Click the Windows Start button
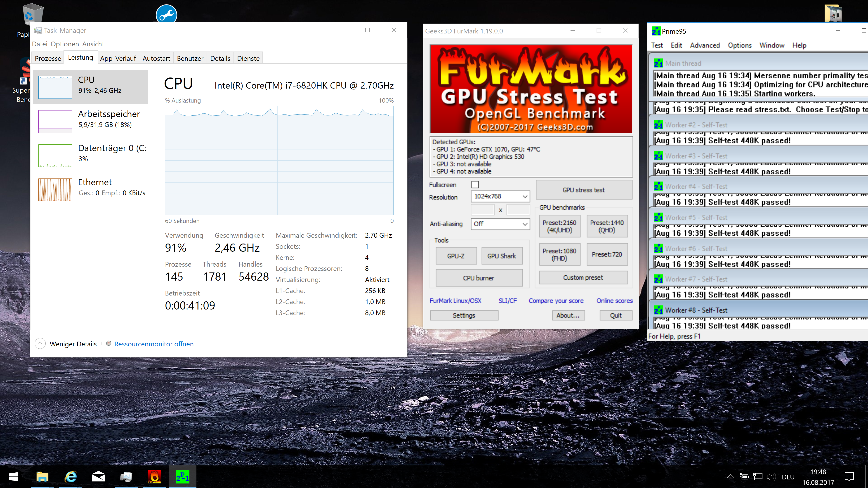This screenshot has width=868, height=488. [x=14, y=476]
